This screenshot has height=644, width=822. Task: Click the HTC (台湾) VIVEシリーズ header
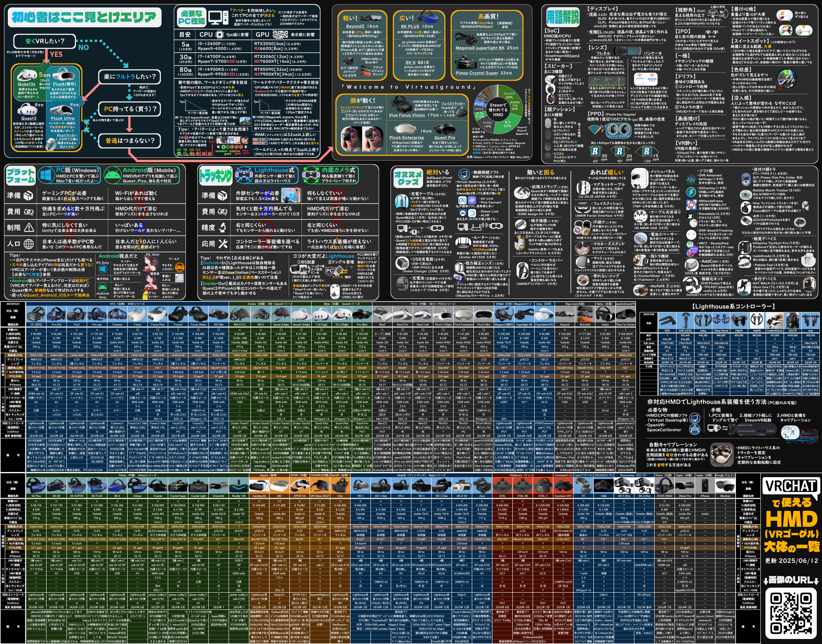(x=127, y=303)
